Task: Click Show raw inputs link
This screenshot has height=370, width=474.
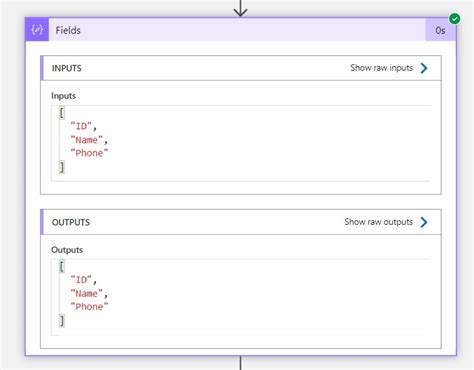Action: [381, 68]
